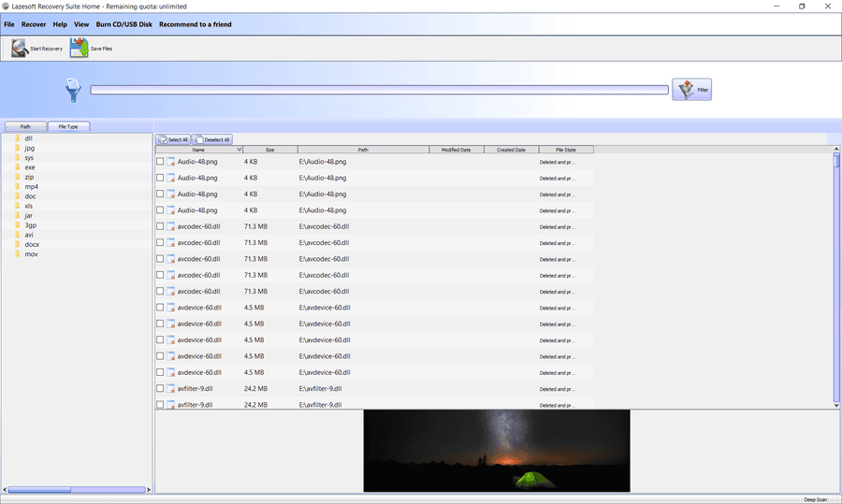This screenshot has height=504, width=842.
Task: Click the first avfilter-9.dll file icon
Action: (171, 389)
